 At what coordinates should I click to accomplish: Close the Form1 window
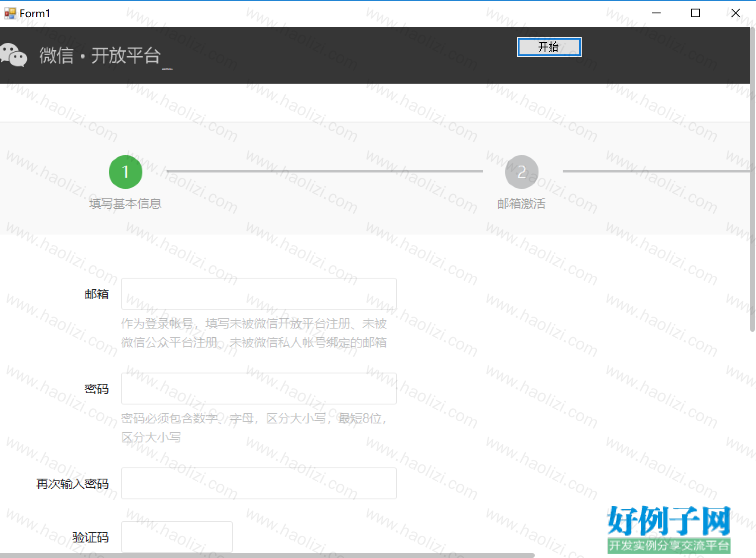tap(736, 13)
